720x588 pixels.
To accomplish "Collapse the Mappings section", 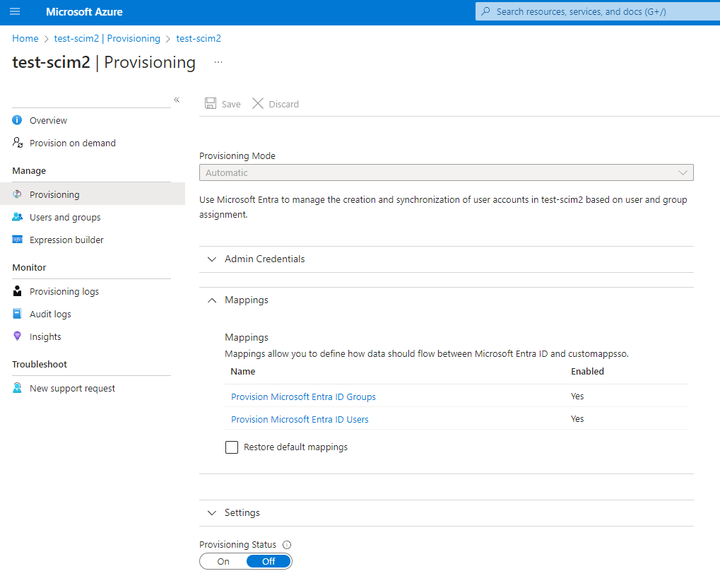I will click(246, 300).
